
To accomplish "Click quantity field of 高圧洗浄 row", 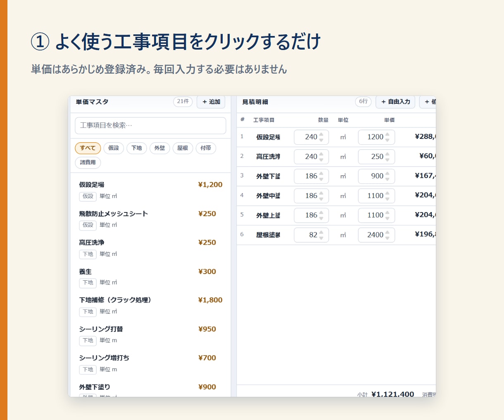I will point(311,157).
